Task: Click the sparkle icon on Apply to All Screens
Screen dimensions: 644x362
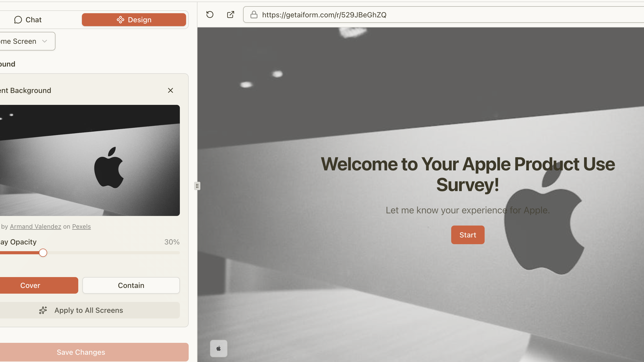Action: click(x=43, y=310)
